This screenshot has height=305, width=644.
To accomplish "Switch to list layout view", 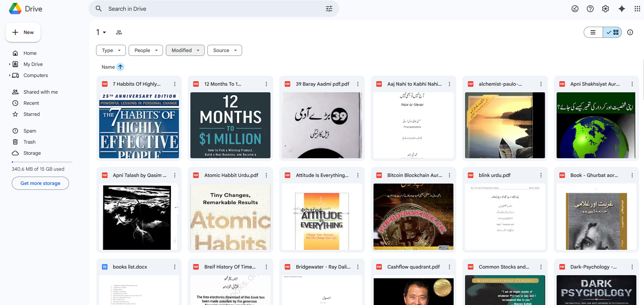I will [x=593, y=32].
